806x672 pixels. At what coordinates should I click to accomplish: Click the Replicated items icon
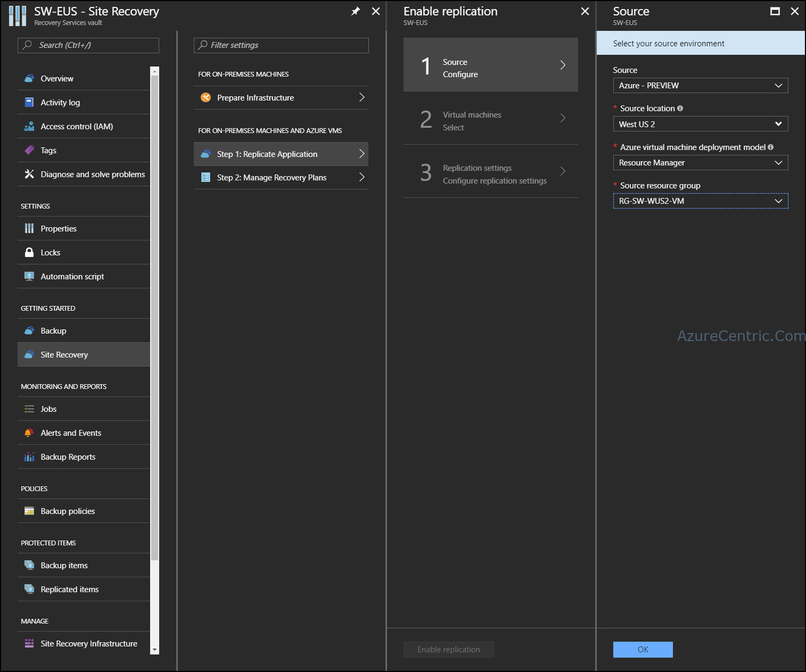pyautogui.click(x=29, y=589)
